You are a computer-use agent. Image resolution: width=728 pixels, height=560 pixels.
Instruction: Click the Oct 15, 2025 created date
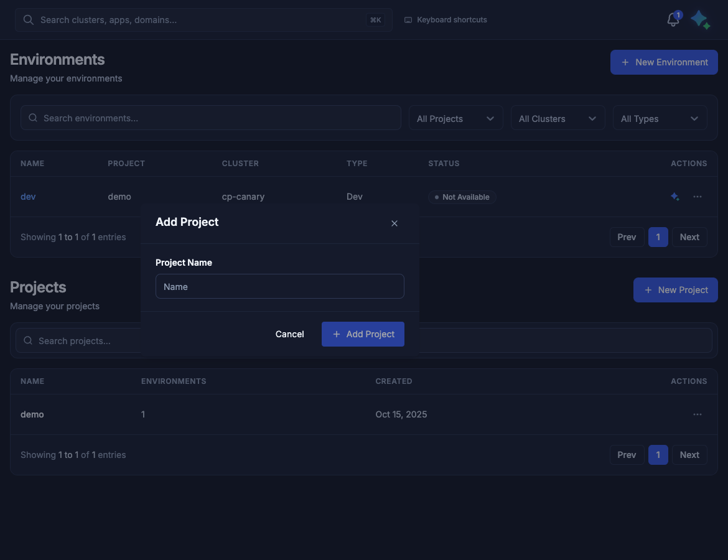click(401, 414)
